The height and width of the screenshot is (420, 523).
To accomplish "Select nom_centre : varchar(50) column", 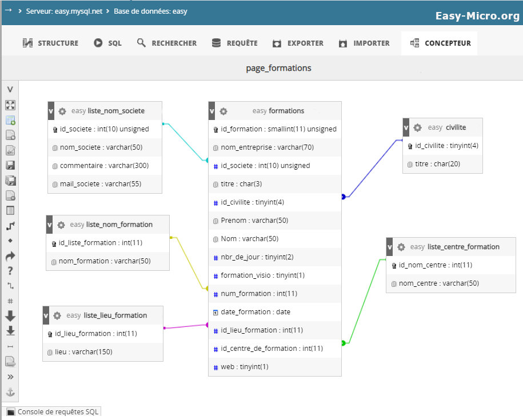I will tap(451, 283).
